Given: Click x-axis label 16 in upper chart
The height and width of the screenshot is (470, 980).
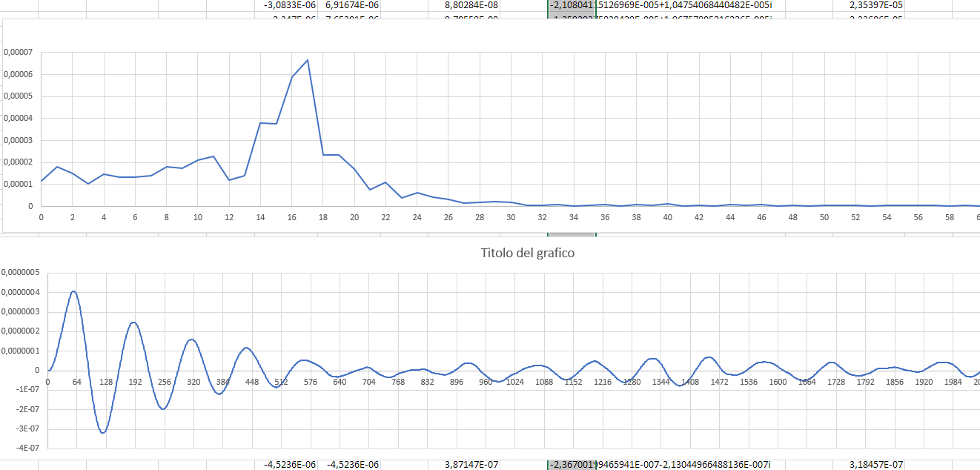Looking at the screenshot, I should pyautogui.click(x=291, y=217).
